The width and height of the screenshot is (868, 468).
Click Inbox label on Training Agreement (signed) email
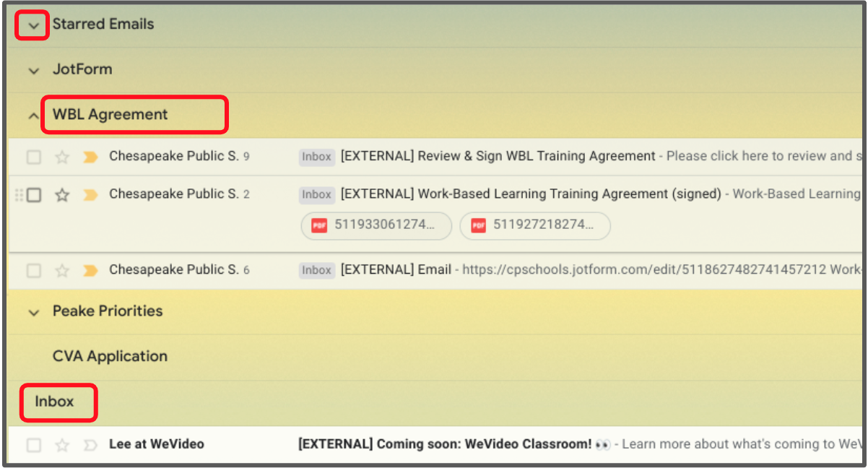coord(317,194)
